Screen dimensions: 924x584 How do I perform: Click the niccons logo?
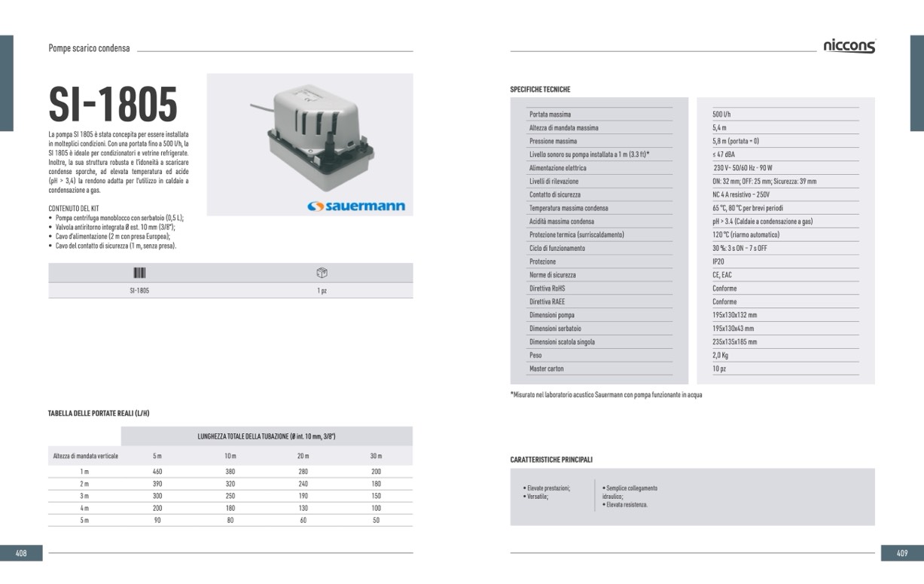click(849, 46)
